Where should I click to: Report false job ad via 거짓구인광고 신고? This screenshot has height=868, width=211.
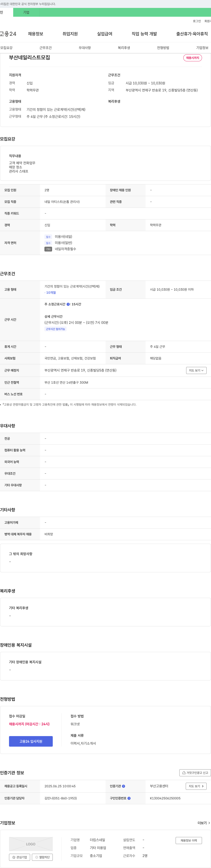tap(195, 773)
